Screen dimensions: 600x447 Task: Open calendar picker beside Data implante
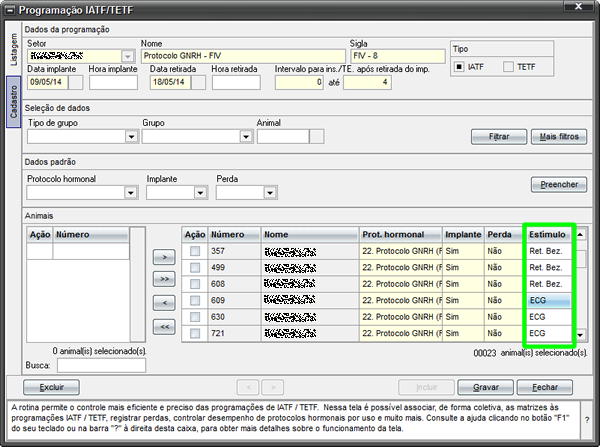tap(76, 82)
